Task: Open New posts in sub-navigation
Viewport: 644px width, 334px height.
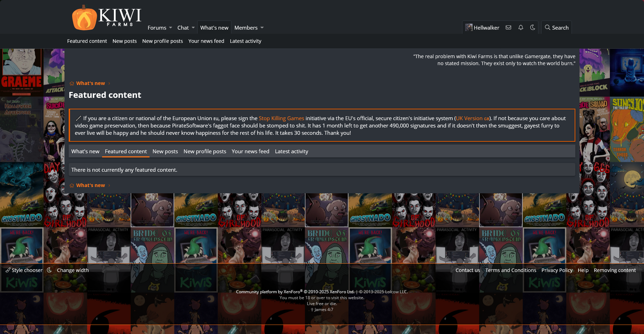Action: click(x=124, y=41)
